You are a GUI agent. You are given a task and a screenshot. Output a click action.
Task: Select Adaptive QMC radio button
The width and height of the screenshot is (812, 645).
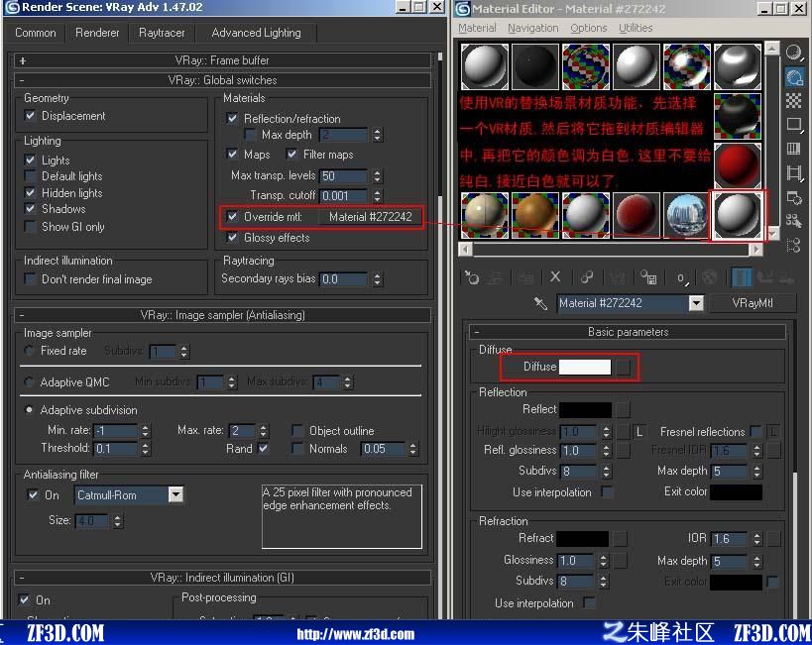tap(30, 382)
